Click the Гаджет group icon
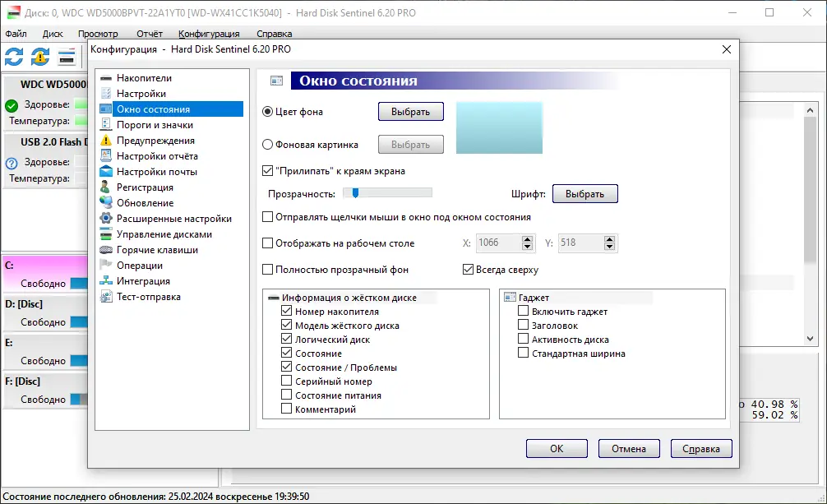The height and width of the screenshot is (504, 827). (510, 298)
